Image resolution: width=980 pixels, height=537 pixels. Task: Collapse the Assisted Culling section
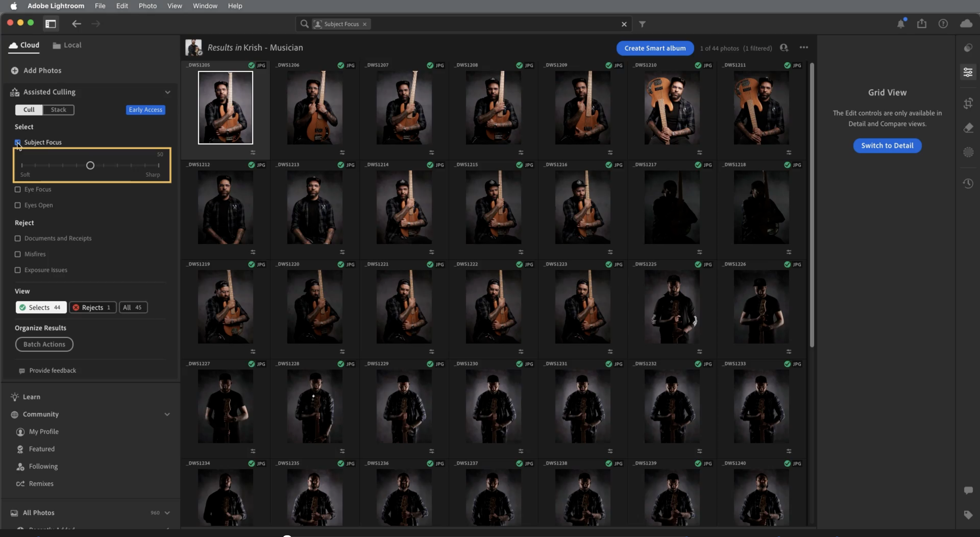click(x=168, y=92)
